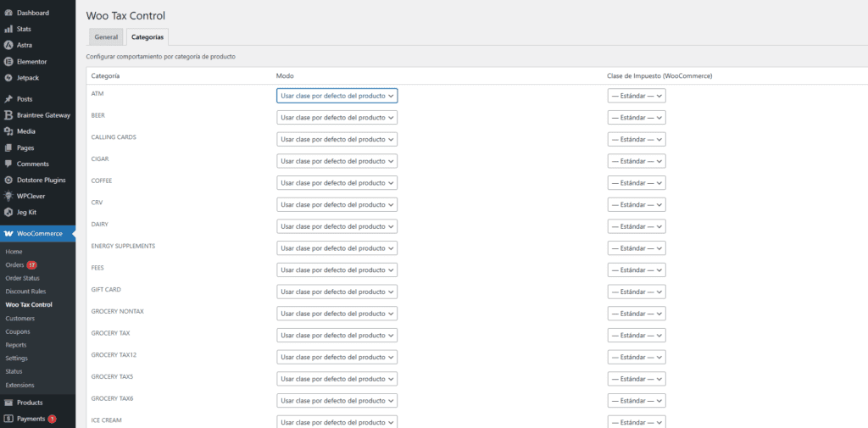This screenshot has height=428, width=868.
Task: Open tax class dropdown for GIFT CARD
Action: pos(637,292)
